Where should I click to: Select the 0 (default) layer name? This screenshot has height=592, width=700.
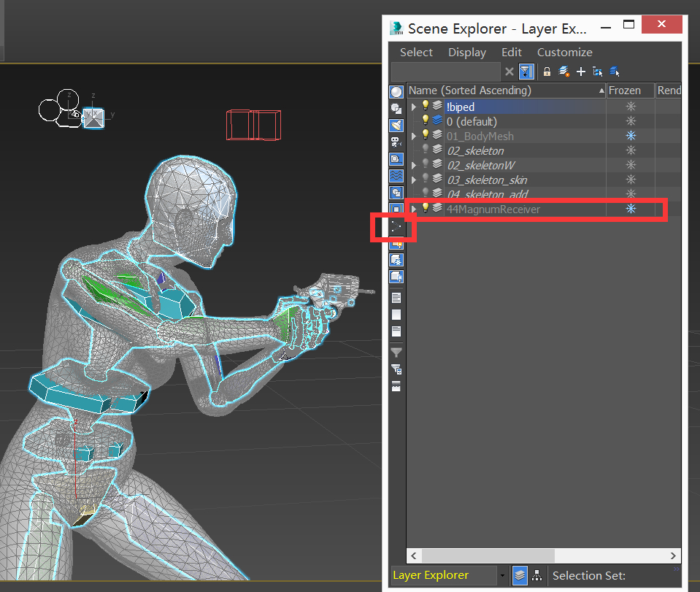(472, 122)
